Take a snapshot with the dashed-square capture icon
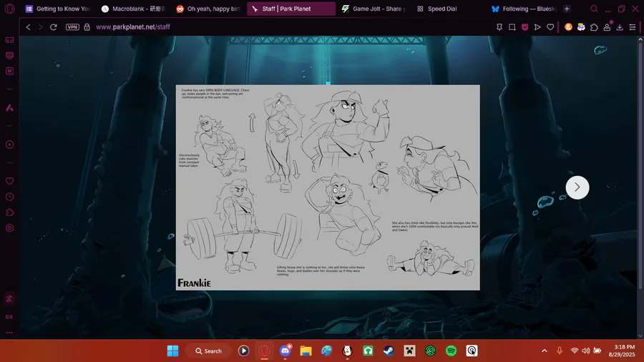The height and width of the screenshot is (362, 644). click(512, 27)
